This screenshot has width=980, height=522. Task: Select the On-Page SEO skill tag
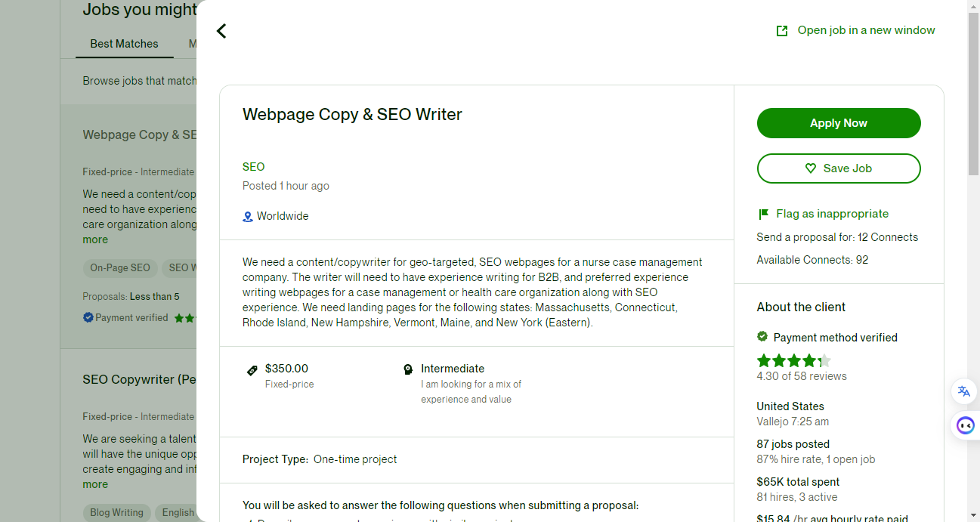(120, 267)
